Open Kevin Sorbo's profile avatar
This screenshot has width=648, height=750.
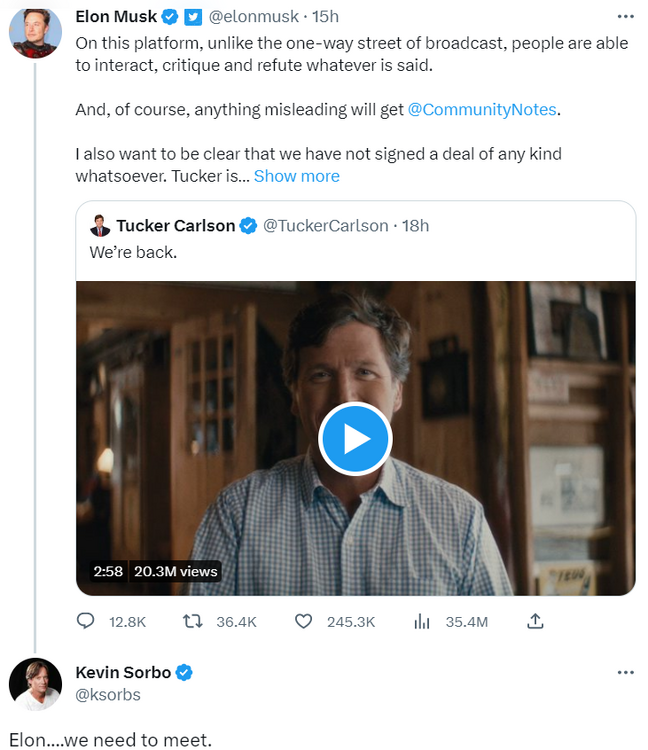[35, 685]
